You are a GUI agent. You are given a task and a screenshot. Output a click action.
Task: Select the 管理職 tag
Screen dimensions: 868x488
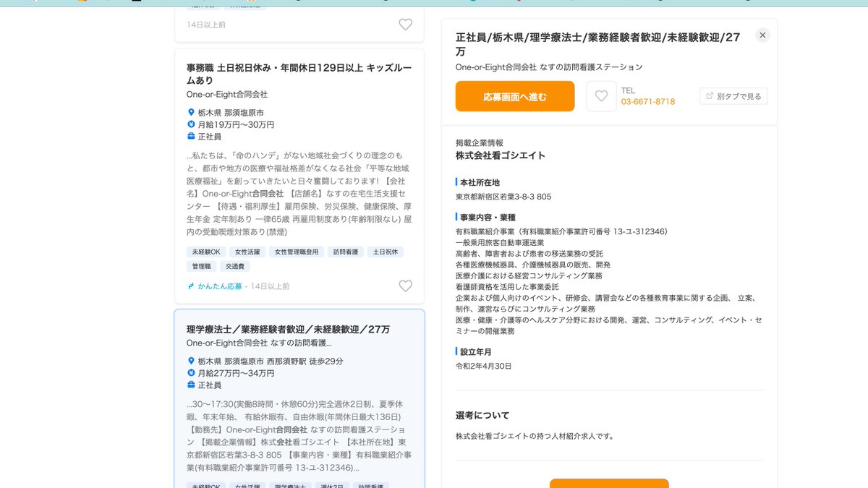pos(200,266)
